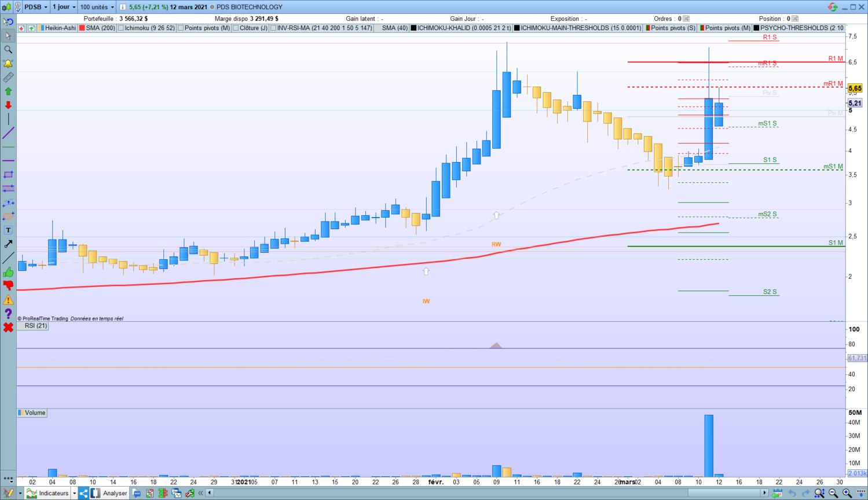The width and height of the screenshot is (868, 500).
Task: Click the red thumbs-down icon
Action: coord(8,285)
